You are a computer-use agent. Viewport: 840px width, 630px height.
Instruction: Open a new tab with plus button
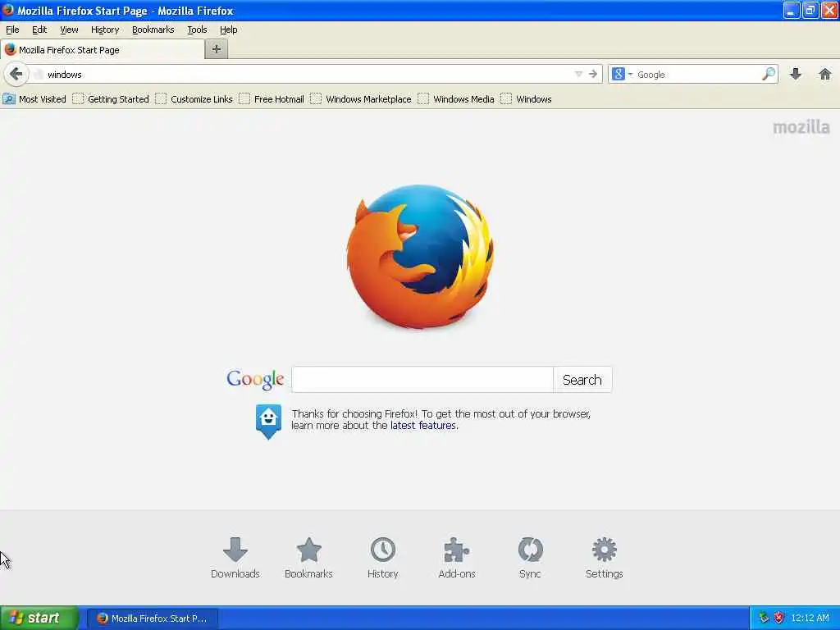pos(217,49)
